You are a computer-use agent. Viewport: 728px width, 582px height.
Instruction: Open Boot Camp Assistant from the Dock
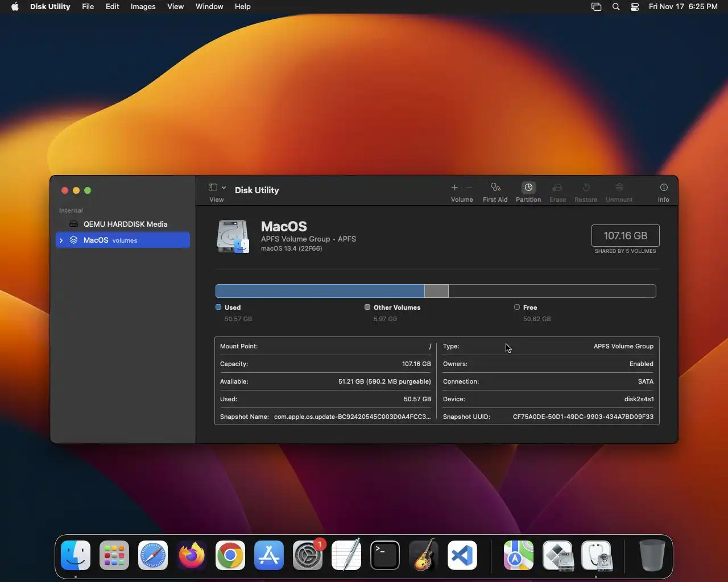click(x=557, y=555)
